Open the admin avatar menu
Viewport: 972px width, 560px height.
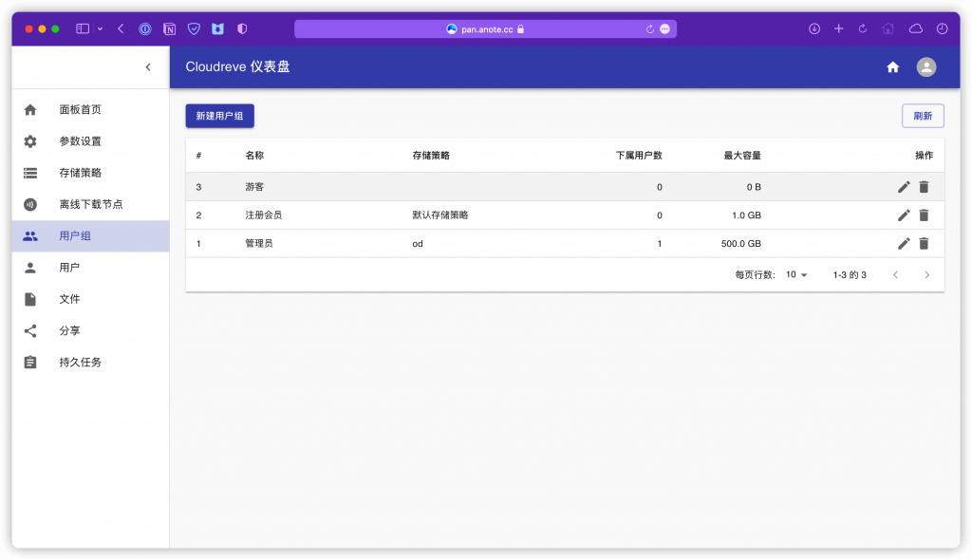click(x=925, y=66)
